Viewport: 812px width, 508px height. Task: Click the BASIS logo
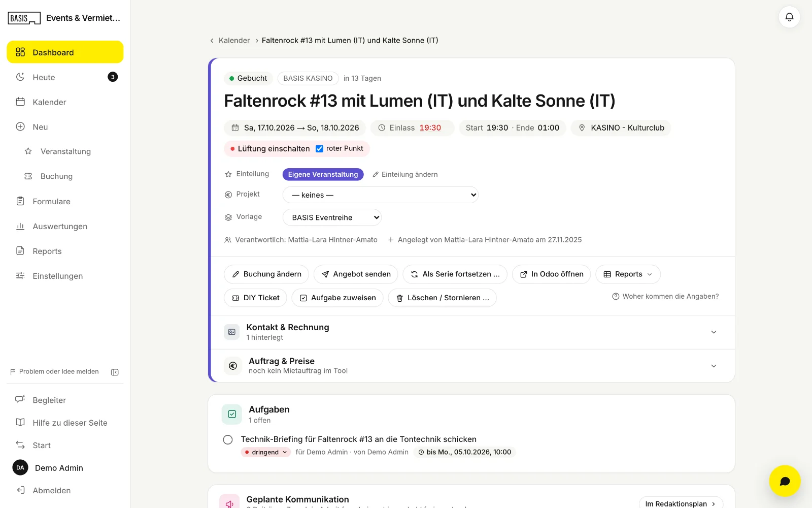tap(24, 18)
